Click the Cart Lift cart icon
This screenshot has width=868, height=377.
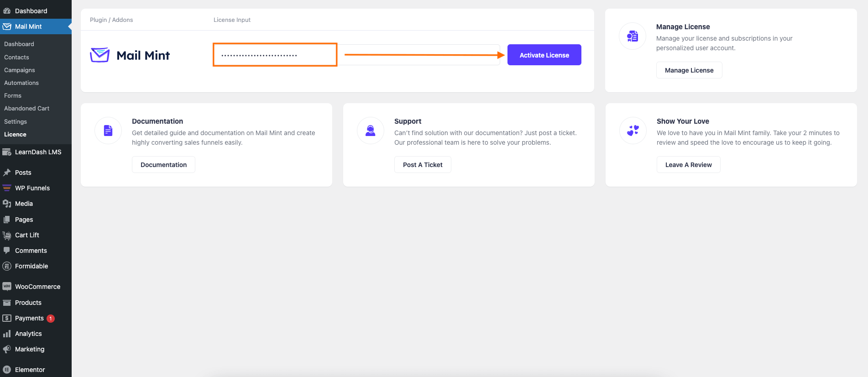7,235
